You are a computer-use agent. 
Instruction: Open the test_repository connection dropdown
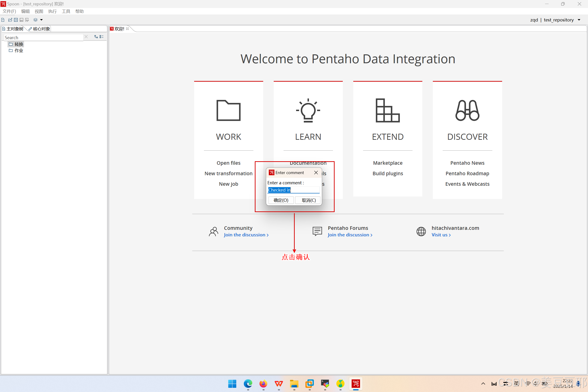(x=579, y=20)
